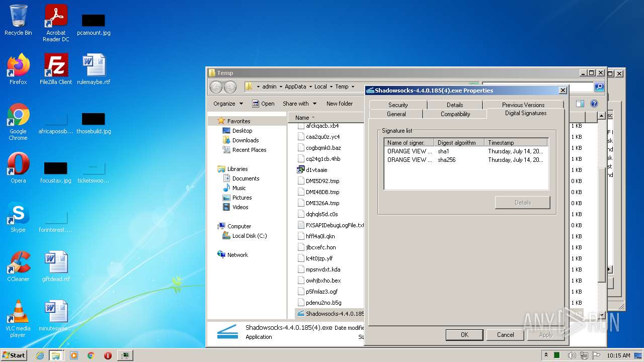Expand the AppData breadcrumb arrow
Image resolution: width=644 pixels, height=362 pixels.
point(310,86)
